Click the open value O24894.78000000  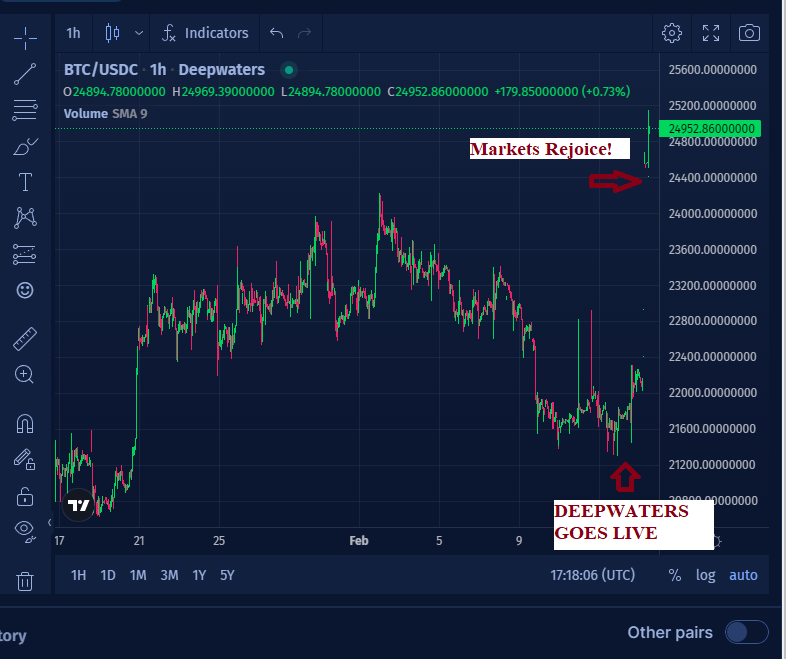pos(114,92)
